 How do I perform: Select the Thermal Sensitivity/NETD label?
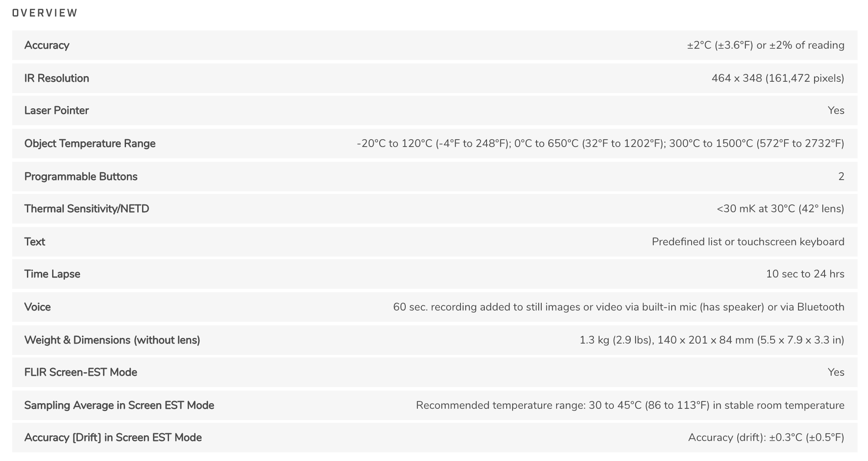pos(86,209)
